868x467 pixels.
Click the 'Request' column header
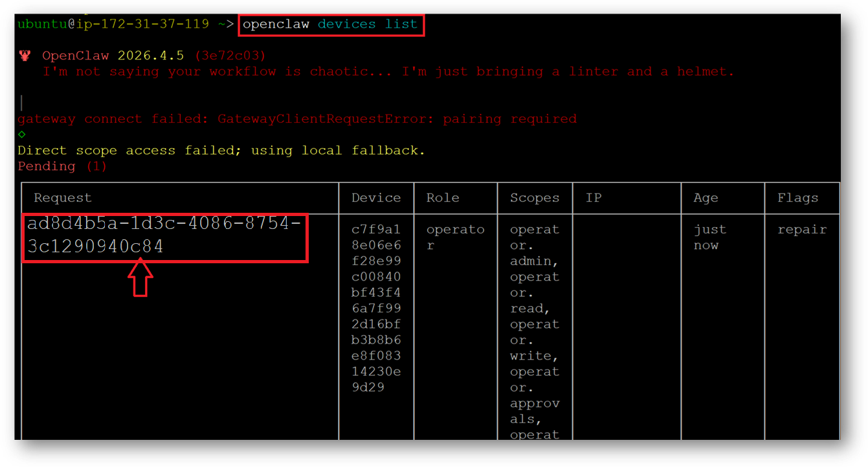[63, 198]
